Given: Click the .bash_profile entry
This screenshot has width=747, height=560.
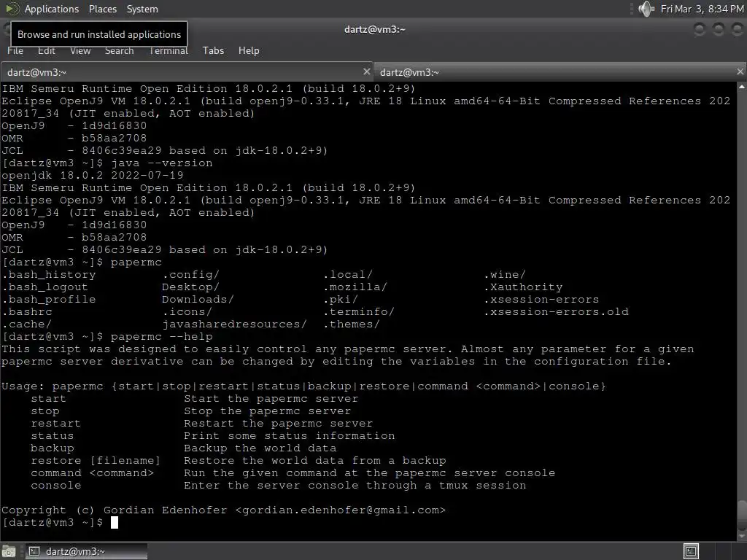Looking at the screenshot, I should pyautogui.click(x=49, y=300).
